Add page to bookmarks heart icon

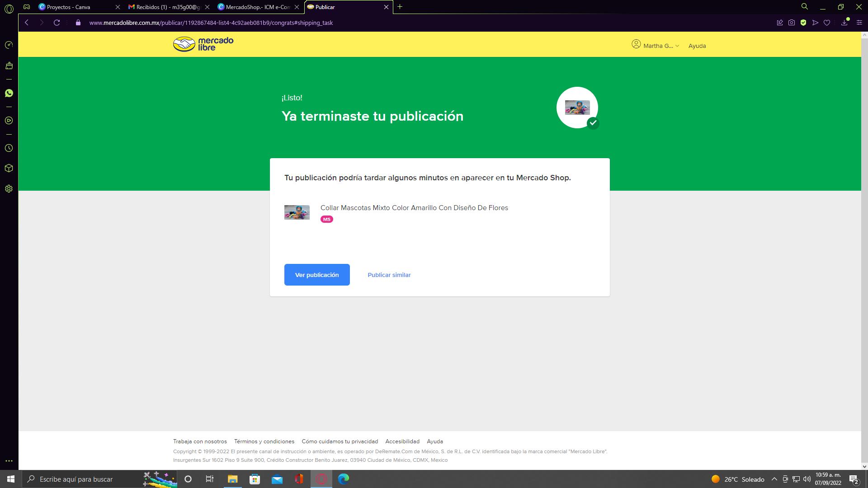(x=827, y=23)
